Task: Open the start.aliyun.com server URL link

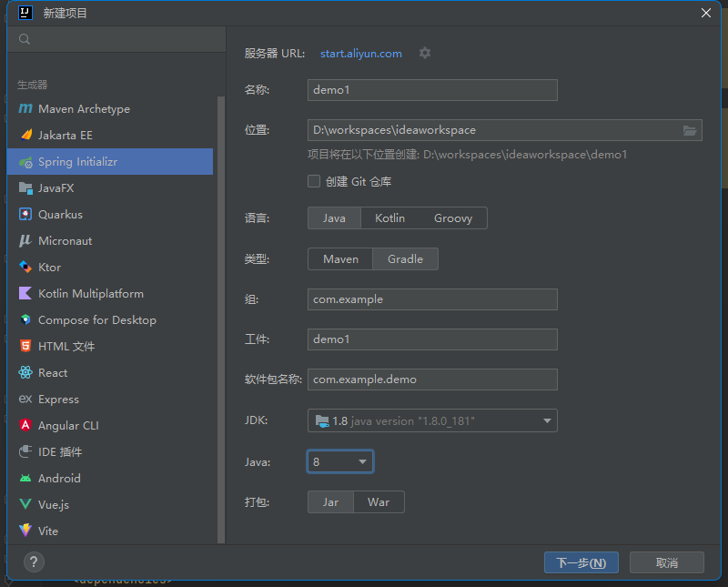Action: coord(361,54)
